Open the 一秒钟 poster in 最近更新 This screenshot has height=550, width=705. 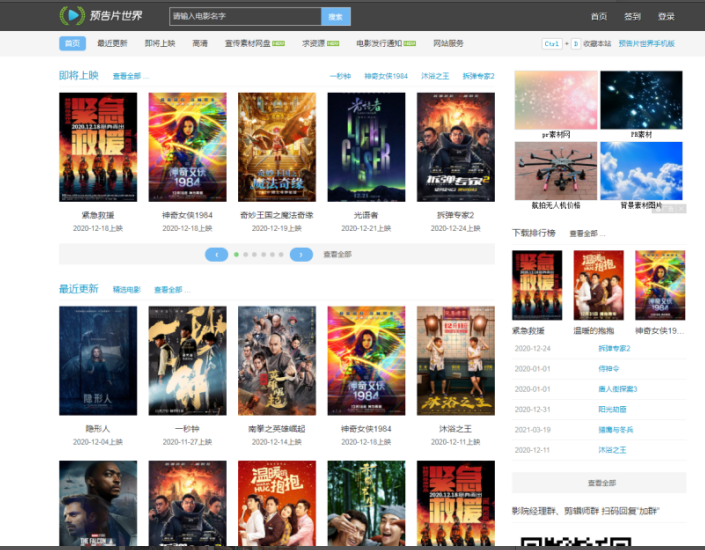click(x=187, y=361)
